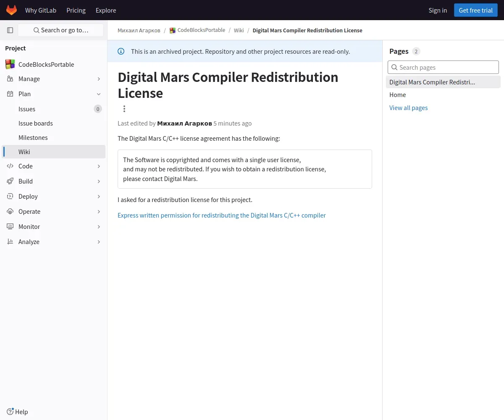Click the breadcrumb CodeBlocksPortable avatar icon
The width and height of the screenshot is (504, 420).
tap(172, 30)
